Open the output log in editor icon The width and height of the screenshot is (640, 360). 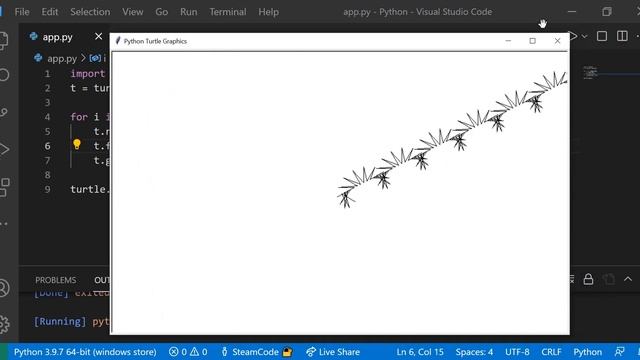[x=609, y=279]
